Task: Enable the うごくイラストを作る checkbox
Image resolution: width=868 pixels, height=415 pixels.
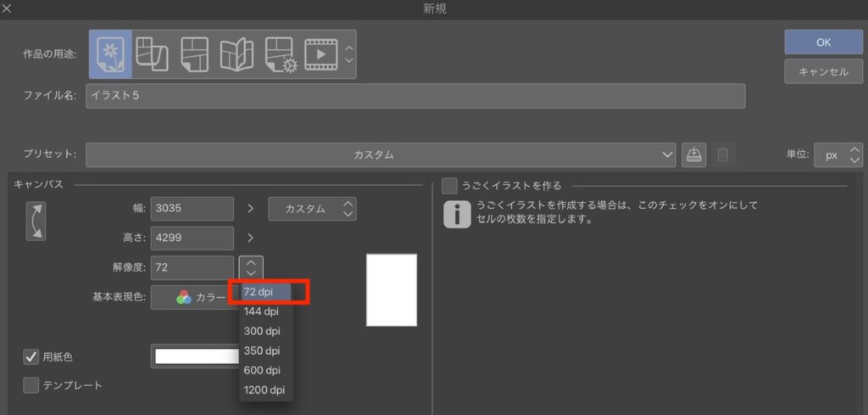Action: (x=449, y=186)
